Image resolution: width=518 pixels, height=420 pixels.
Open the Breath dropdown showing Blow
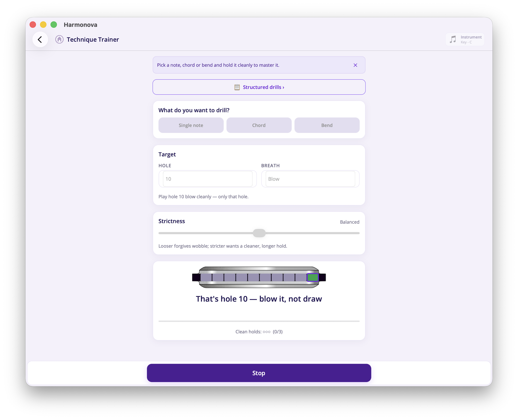pyautogui.click(x=310, y=179)
